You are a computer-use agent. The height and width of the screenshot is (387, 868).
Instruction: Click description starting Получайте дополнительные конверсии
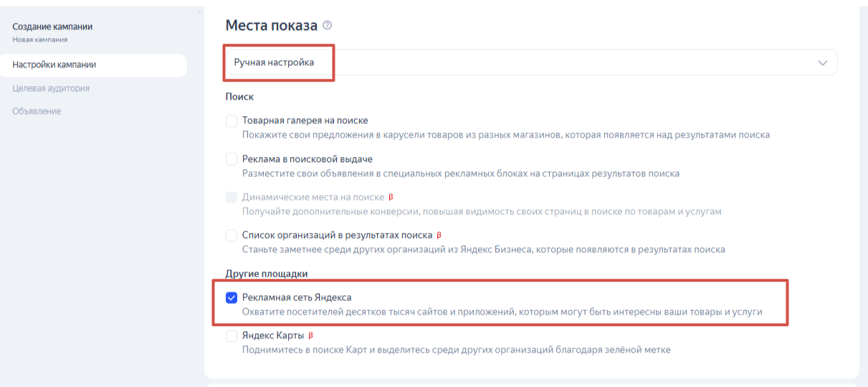pos(482,211)
